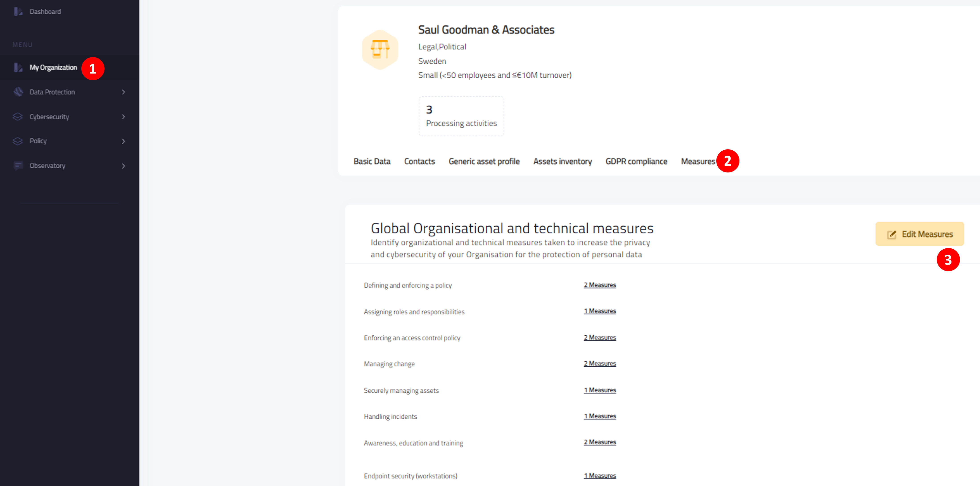
Task: Open the Assets inventory tab
Action: coord(563,161)
